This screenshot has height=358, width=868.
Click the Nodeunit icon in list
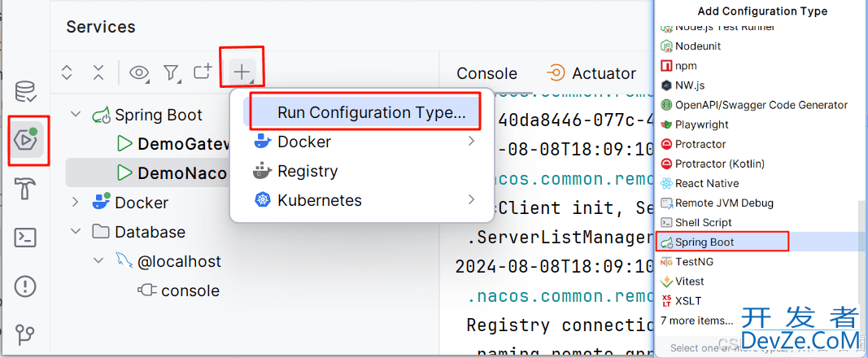[x=666, y=46]
